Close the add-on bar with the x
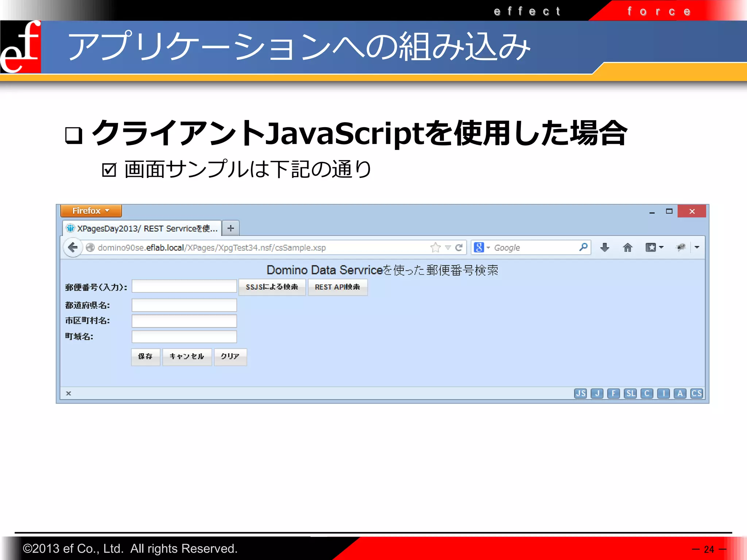The height and width of the screenshot is (560, 747). 68,393
